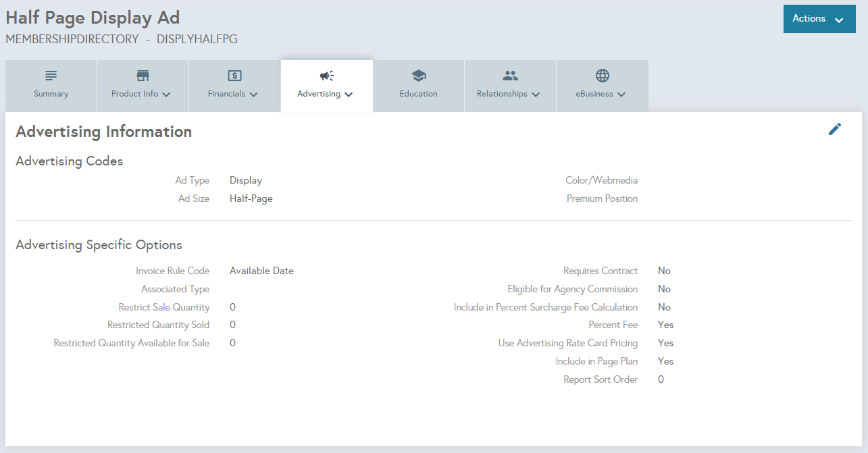Click the Advertising megaphone icon
868x453 pixels.
coord(326,75)
